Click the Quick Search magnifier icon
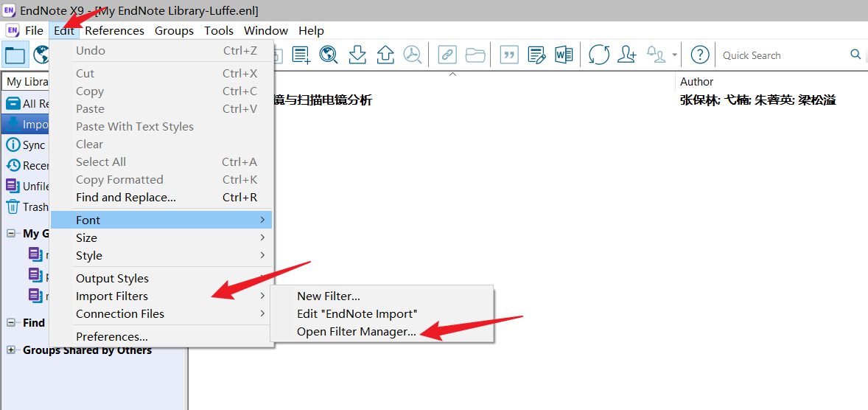 pos(855,55)
